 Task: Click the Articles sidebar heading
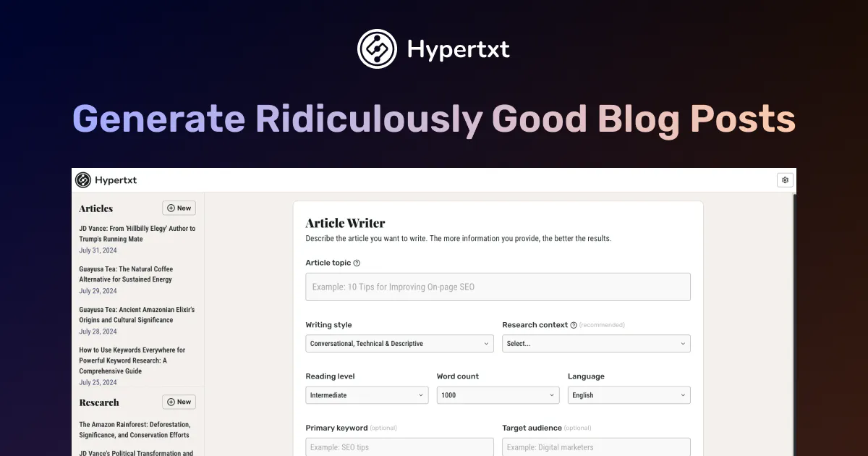(96, 208)
